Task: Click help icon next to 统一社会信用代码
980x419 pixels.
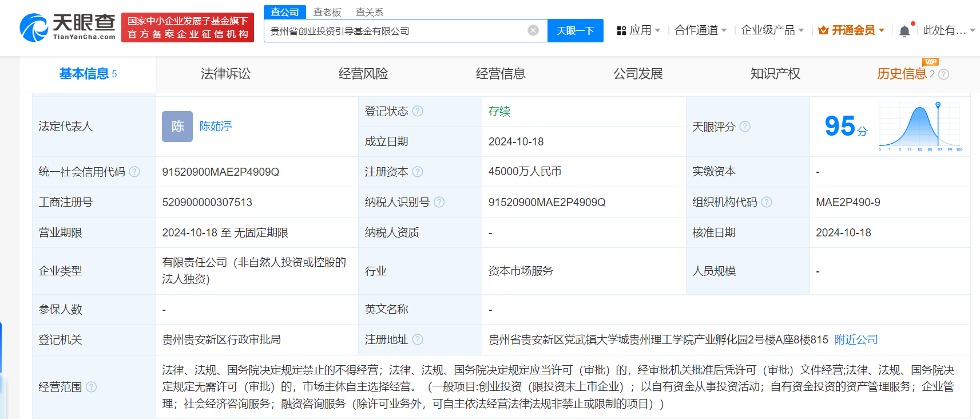Action: (134, 172)
